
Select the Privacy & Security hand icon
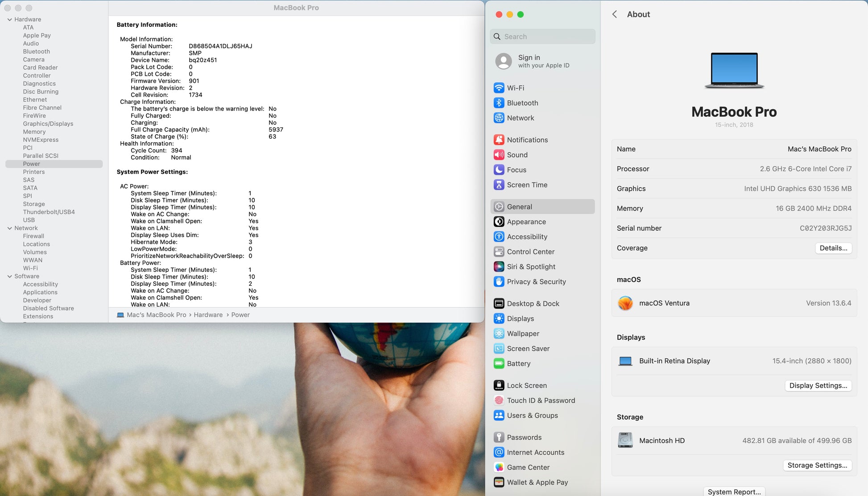click(499, 282)
